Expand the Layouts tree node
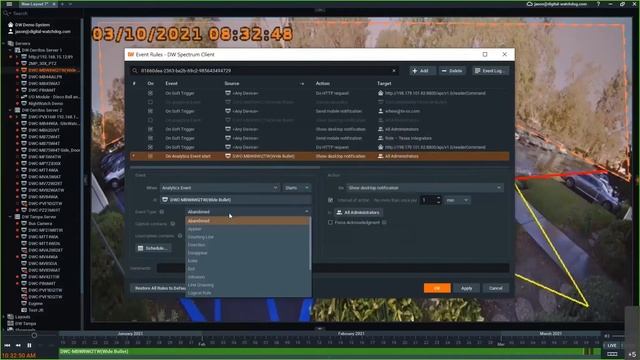The width and height of the screenshot is (640, 360). (x=4, y=317)
